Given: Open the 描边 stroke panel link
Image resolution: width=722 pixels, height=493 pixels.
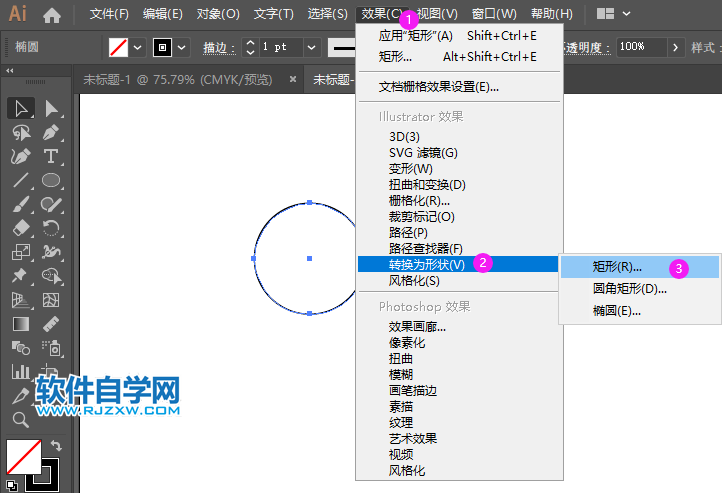Looking at the screenshot, I should coord(219,47).
